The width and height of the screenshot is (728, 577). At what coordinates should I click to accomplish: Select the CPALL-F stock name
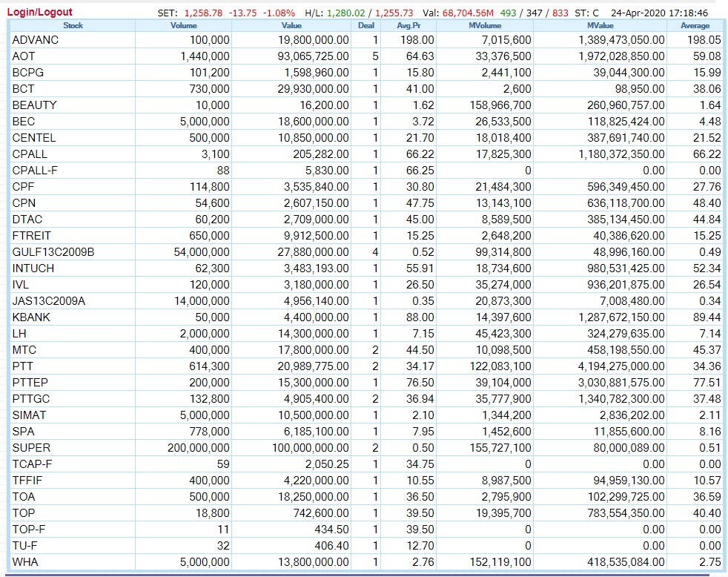click(36, 170)
